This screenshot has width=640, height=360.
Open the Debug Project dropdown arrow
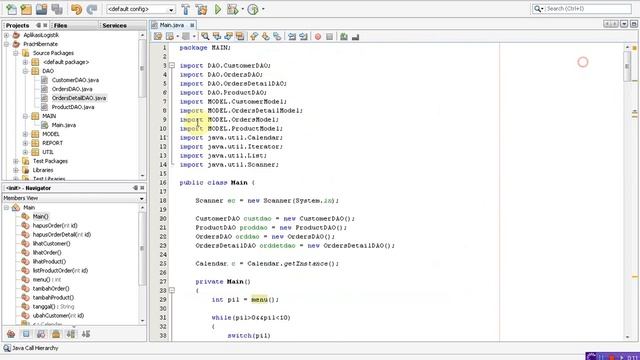click(242, 9)
